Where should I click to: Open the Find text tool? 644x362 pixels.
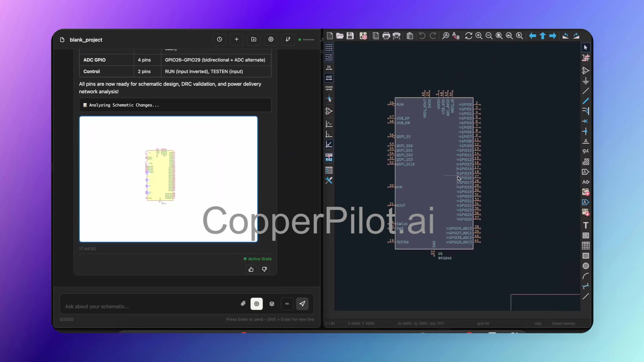[446, 36]
